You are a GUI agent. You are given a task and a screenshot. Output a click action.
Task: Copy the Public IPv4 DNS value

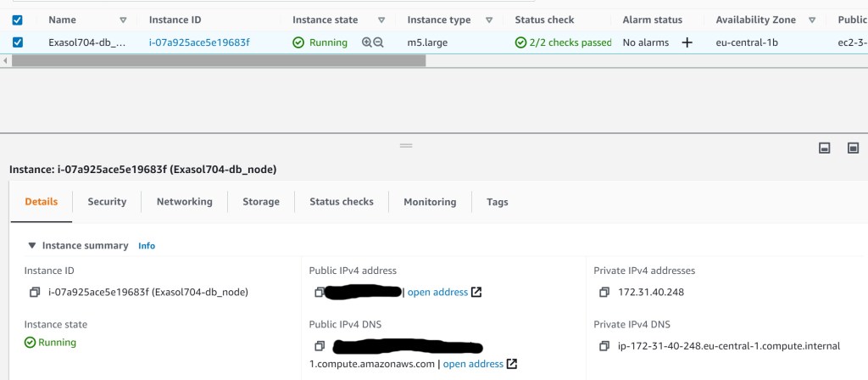[320, 346]
